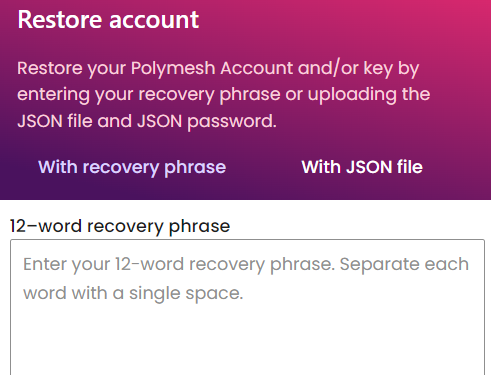Click the Restore your Polymesh Account description paragraph
Image resolution: width=491 pixels, height=375 pixels.
point(224,94)
